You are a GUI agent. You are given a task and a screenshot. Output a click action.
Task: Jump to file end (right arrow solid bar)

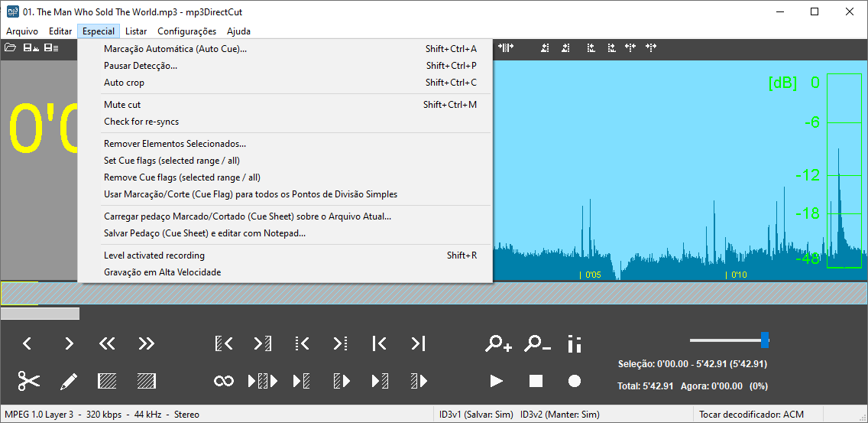(418, 343)
